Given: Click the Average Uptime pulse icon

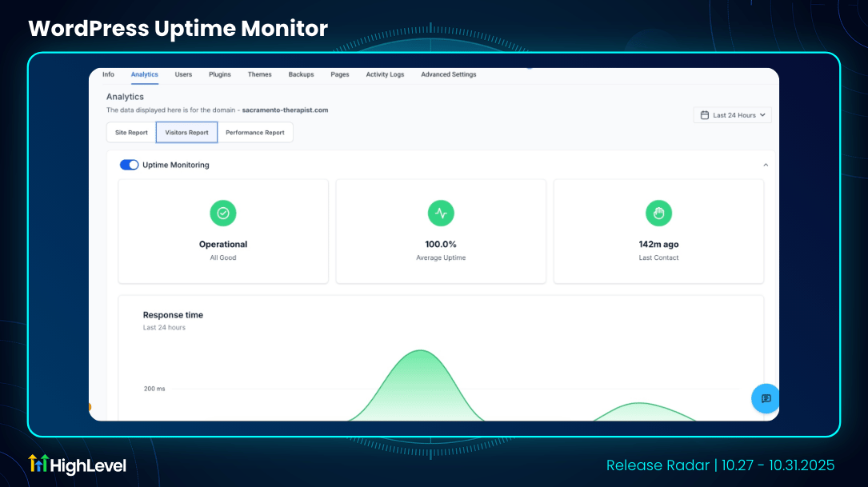Looking at the screenshot, I should [441, 213].
